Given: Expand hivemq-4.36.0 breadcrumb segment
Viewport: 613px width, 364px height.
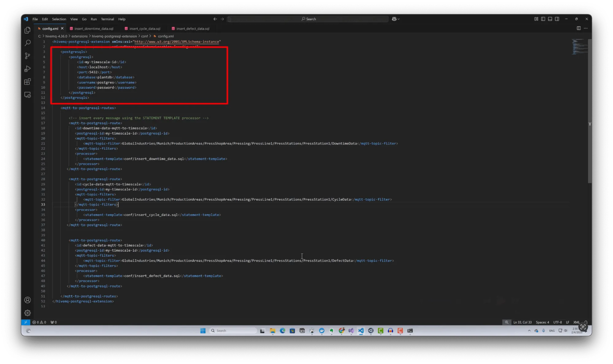Looking at the screenshot, I should pyautogui.click(x=56, y=36).
